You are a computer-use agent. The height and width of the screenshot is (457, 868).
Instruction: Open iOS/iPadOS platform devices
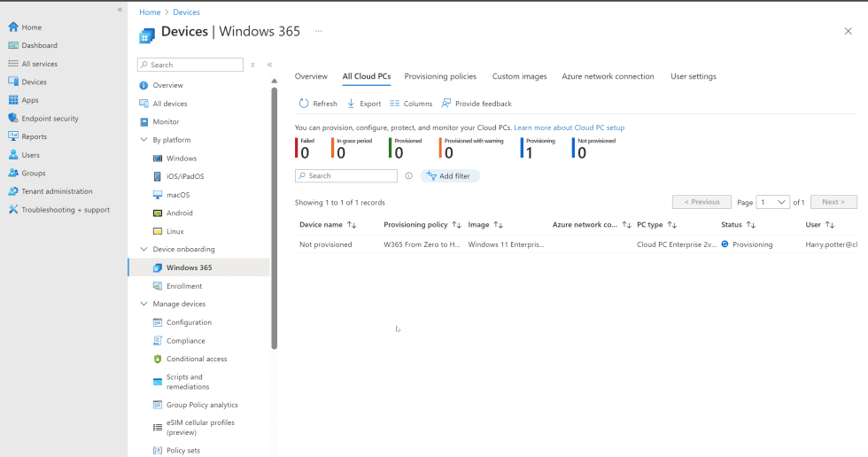(178, 176)
